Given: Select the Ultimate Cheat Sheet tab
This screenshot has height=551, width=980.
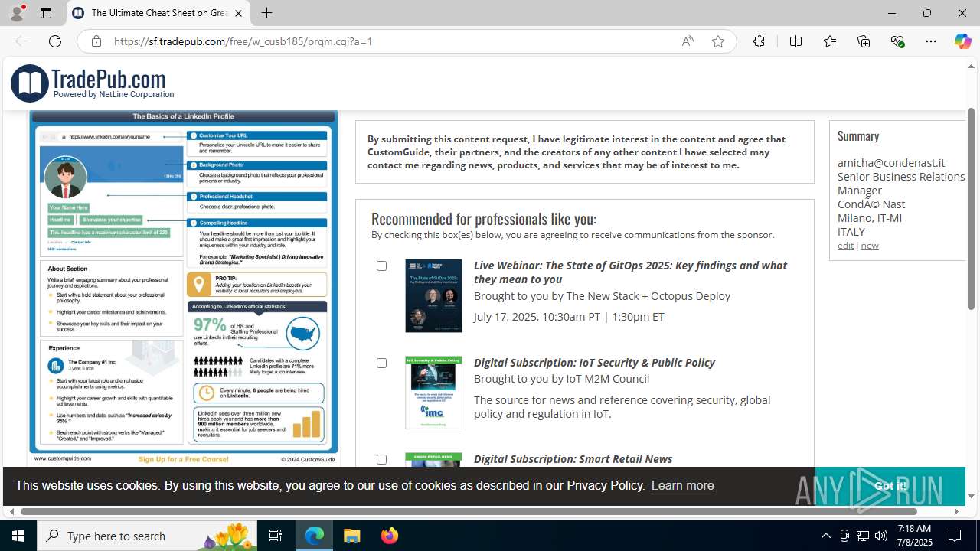Looking at the screenshot, I should click(158, 13).
